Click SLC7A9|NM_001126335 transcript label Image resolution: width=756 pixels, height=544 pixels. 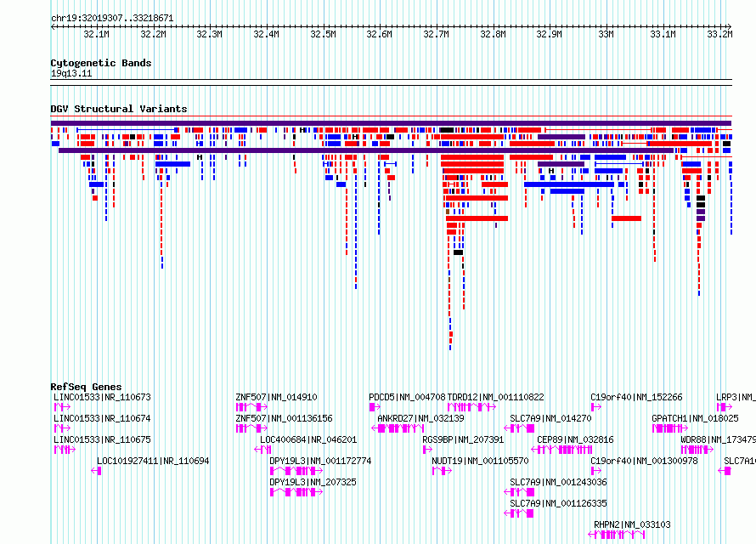(558, 503)
